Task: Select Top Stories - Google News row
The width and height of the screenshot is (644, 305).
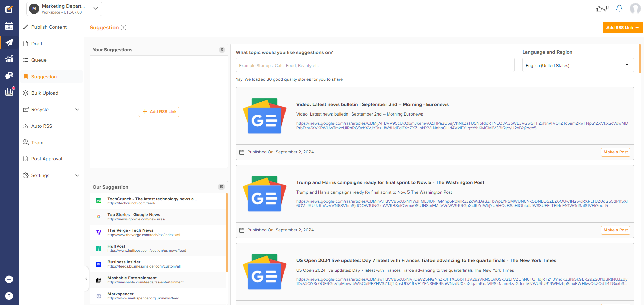Action: [x=158, y=217]
